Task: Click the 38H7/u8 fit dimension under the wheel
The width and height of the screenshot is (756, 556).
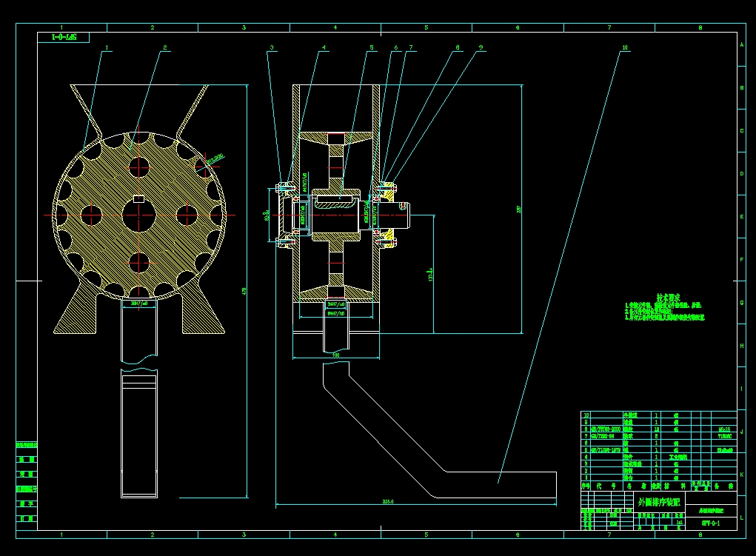Action: click(x=139, y=304)
